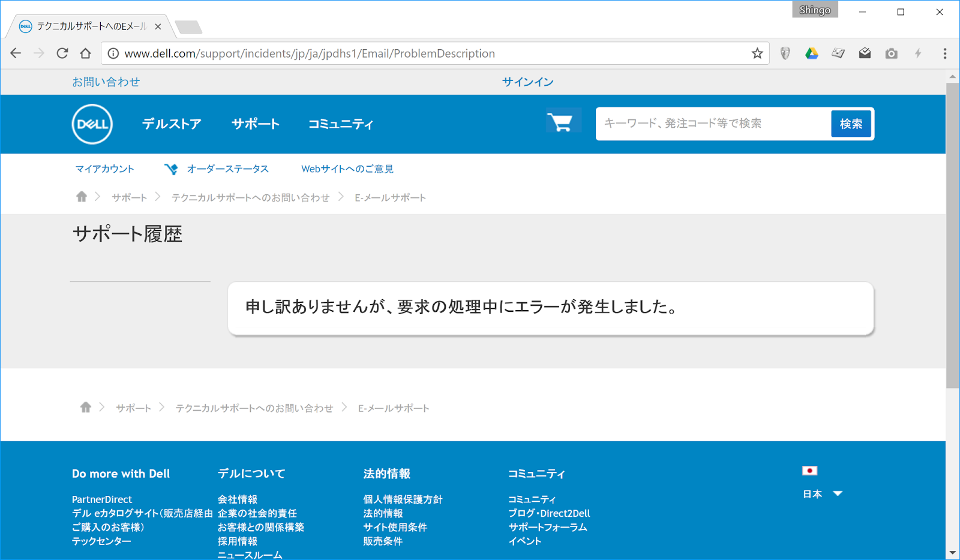The height and width of the screenshot is (560, 960).
Task: Click テクニカルサポートへのお問い合わせ in upper breadcrumb
Action: tap(250, 197)
